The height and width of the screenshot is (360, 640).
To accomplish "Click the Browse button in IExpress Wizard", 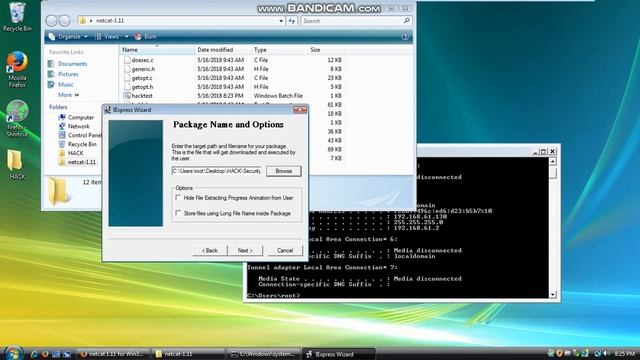I will tap(284, 171).
